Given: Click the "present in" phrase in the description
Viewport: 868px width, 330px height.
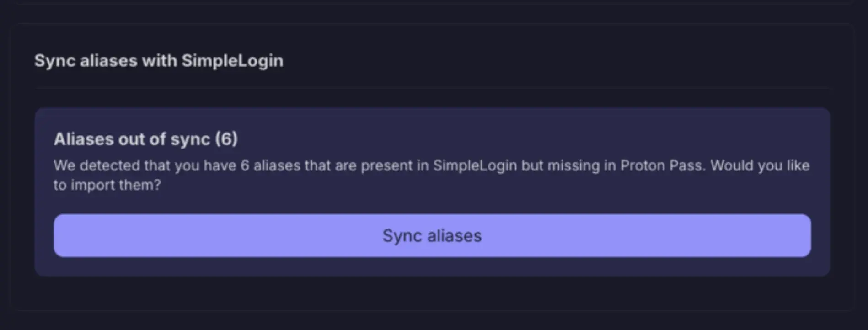Looking at the screenshot, I should (x=395, y=165).
